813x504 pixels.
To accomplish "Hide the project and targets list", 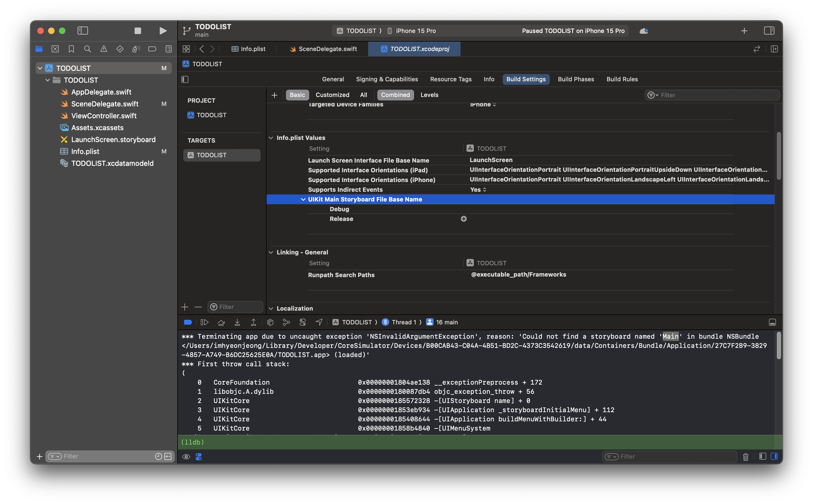I will [185, 79].
